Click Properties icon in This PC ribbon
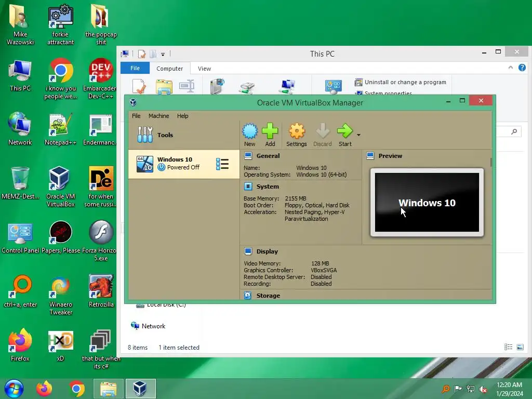The width and height of the screenshot is (532, 399). (x=139, y=86)
